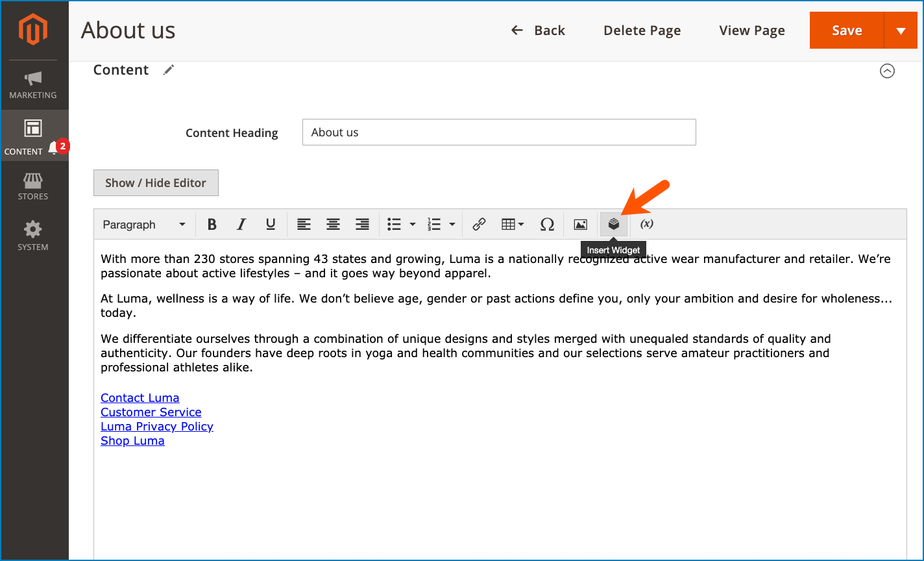
Task: Open the Stores section in sidebar
Action: [x=33, y=186]
